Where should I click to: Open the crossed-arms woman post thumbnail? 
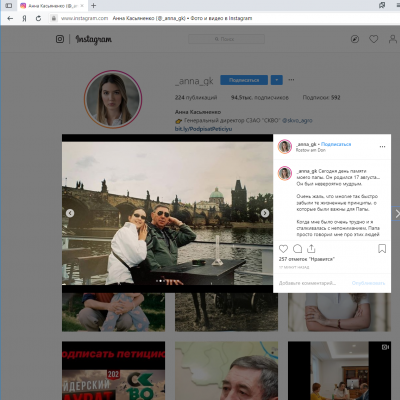[x=339, y=312]
